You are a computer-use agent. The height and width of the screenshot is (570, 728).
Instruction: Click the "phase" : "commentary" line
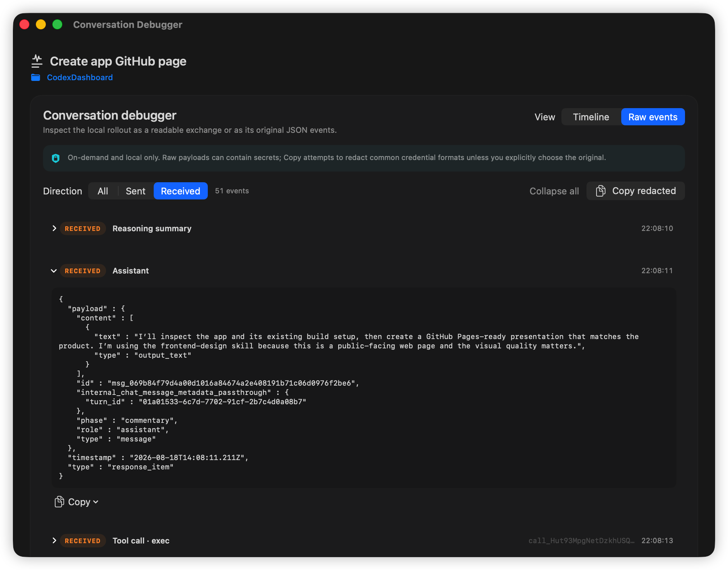(x=127, y=420)
